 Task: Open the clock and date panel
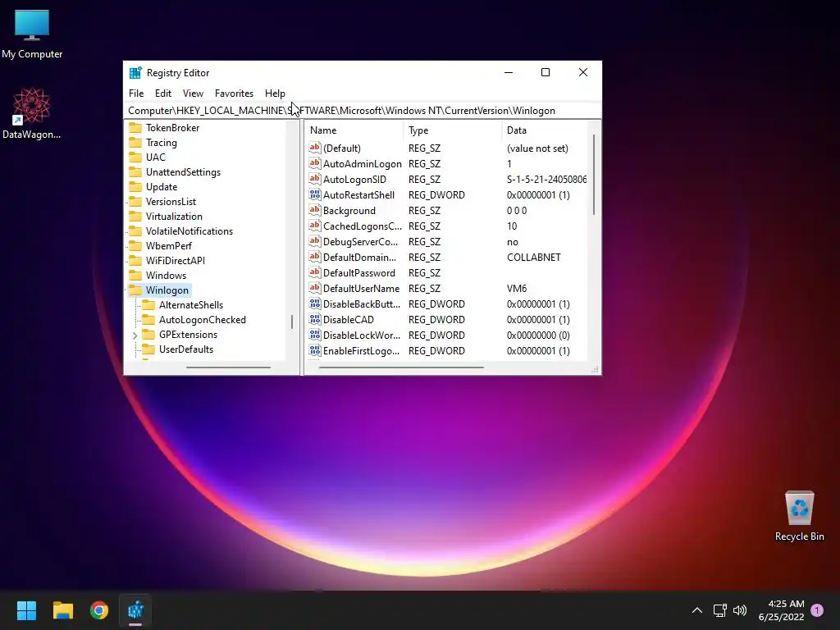[x=781, y=610]
